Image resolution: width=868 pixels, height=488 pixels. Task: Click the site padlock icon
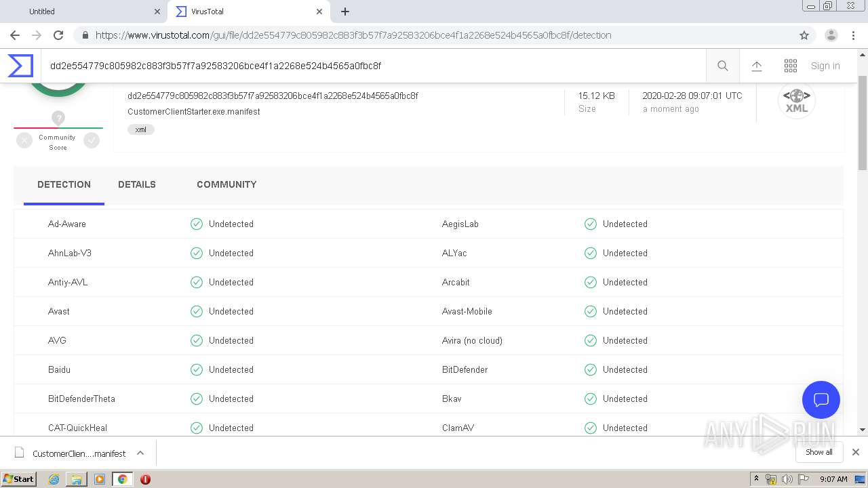pyautogui.click(x=85, y=35)
